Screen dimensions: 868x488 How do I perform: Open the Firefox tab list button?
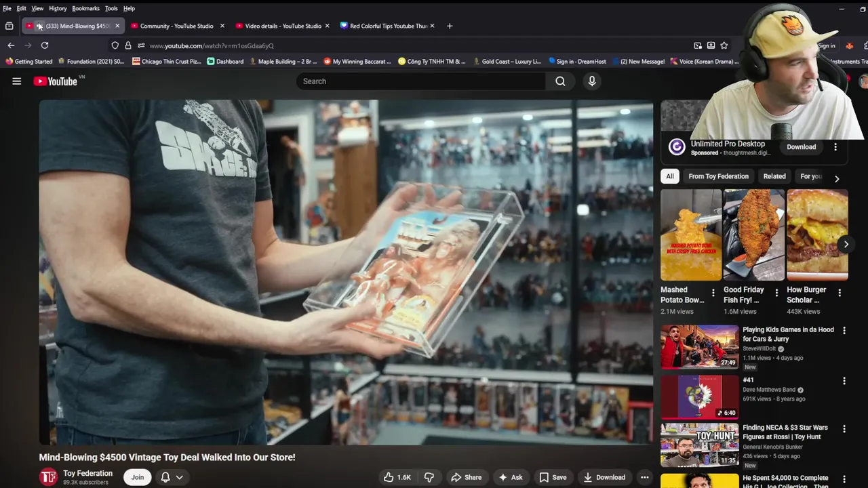(x=9, y=26)
